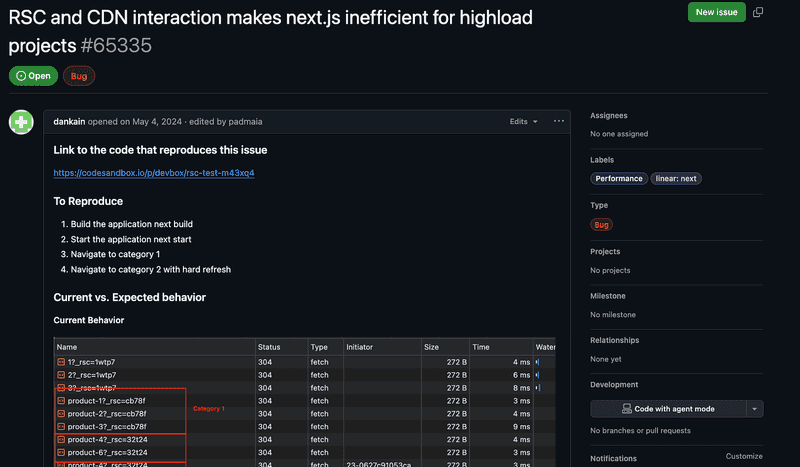This screenshot has height=467, width=800.
Task: Open dankain's avatar image
Action: point(21,122)
